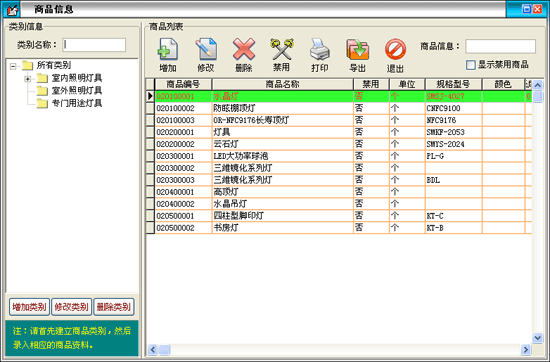The height and width of the screenshot is (362, 550).
Task: Select product 高顶灯
Action: (226, 192)
